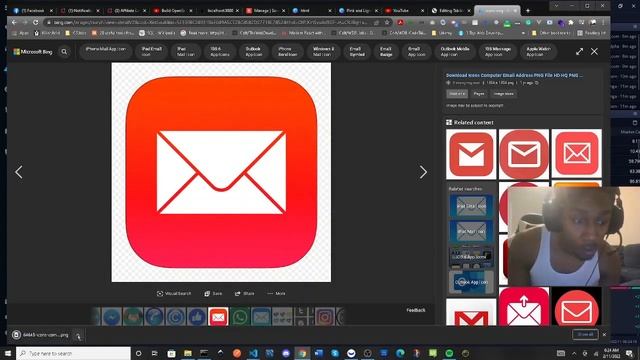This screenshot has height=360, width=640.
Task: Go to the next image arrow
Action: tap(423, 172)
